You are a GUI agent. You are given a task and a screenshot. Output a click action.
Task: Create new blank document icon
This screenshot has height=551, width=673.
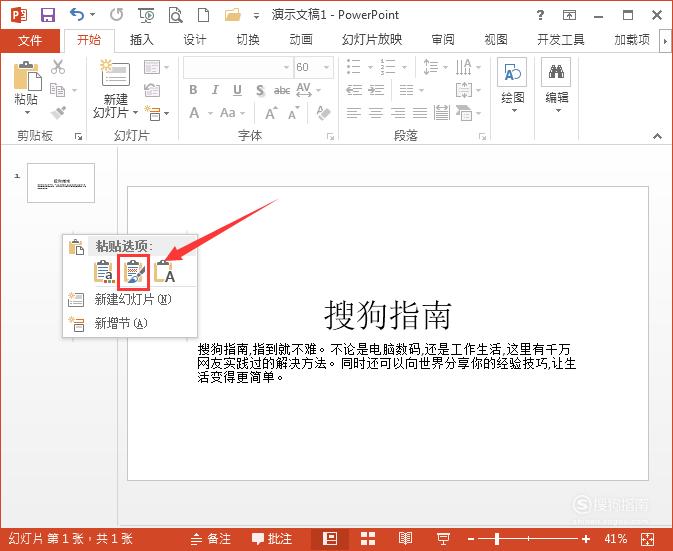pyautogui.click(x=203, y=15)
